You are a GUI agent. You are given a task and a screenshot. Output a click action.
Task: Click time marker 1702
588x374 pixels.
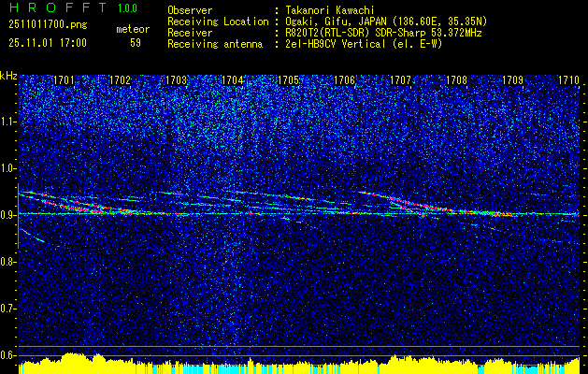pos(121,79)
